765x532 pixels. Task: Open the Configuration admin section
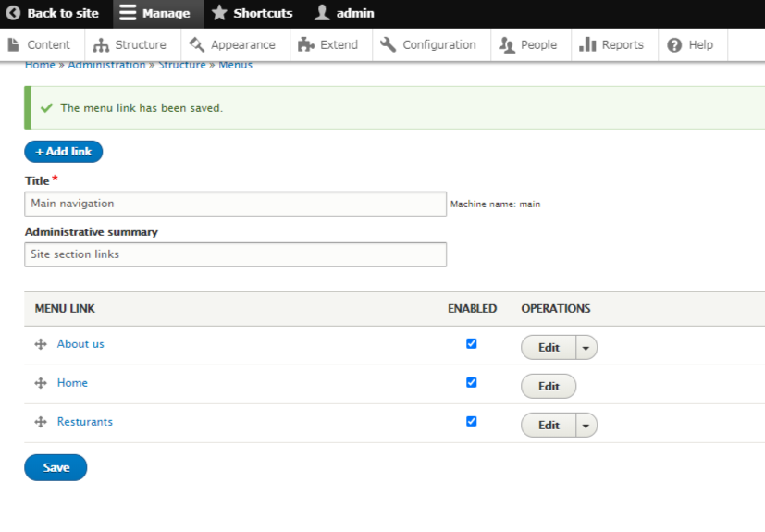[428, 44]
